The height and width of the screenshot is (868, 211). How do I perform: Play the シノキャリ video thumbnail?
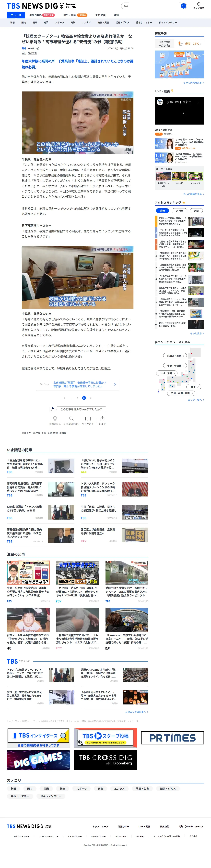pos(195,176)
